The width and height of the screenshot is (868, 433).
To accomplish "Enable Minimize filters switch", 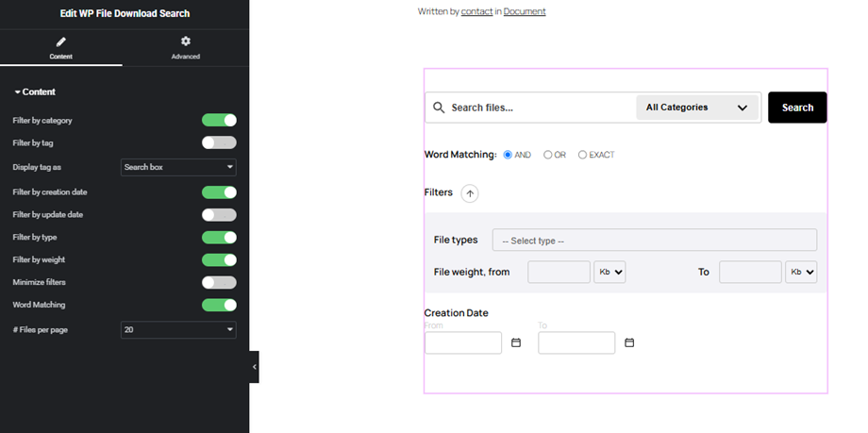I will 219,282.
